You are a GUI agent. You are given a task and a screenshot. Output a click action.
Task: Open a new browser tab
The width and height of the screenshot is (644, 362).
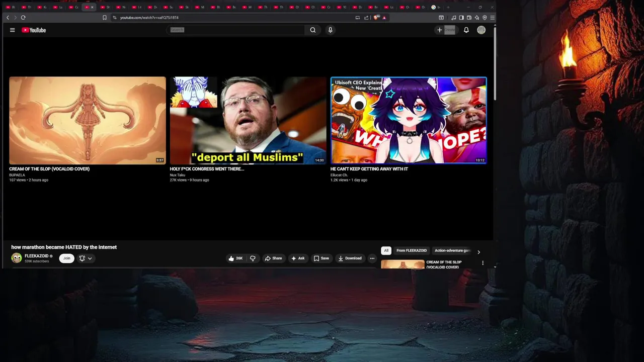point(448,7)
